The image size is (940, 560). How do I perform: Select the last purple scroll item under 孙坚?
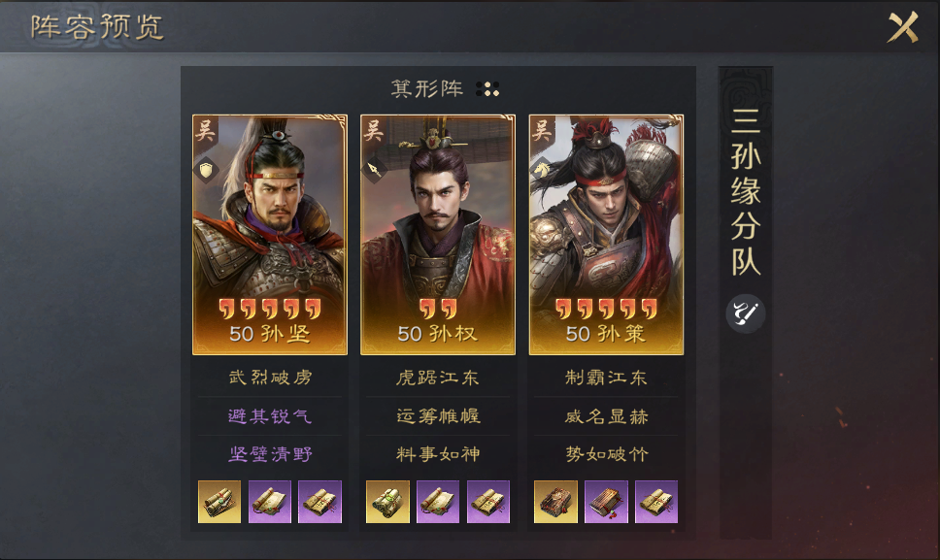tap(319, 502)
